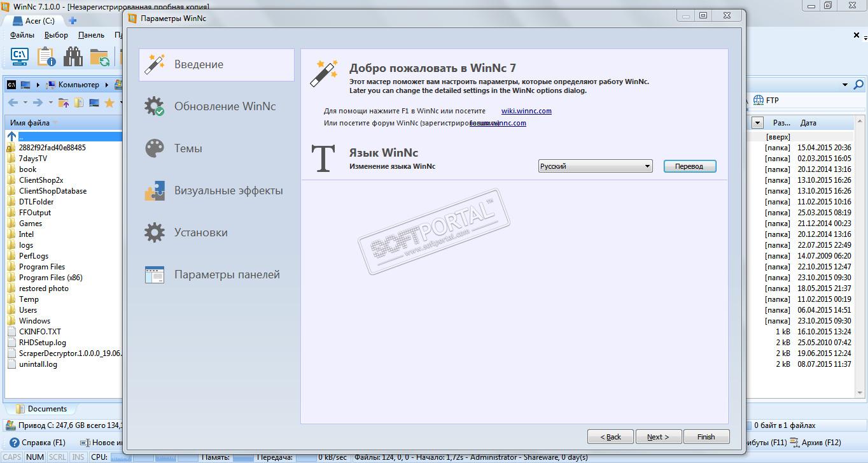The image size is (868, 463).
Task: Expand the forward history dropdown arrow
Action: 50,103
